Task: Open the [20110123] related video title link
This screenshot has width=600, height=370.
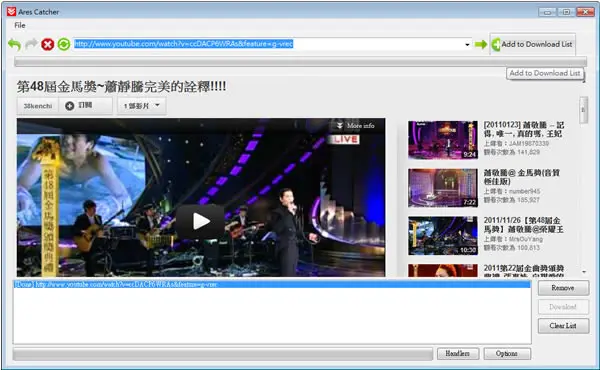Action: (x=523, y=129)
